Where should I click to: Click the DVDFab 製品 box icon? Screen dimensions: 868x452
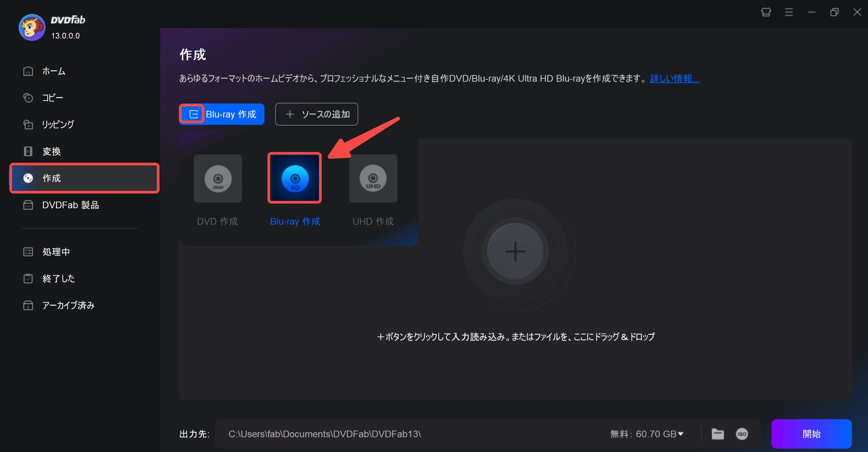28,205
